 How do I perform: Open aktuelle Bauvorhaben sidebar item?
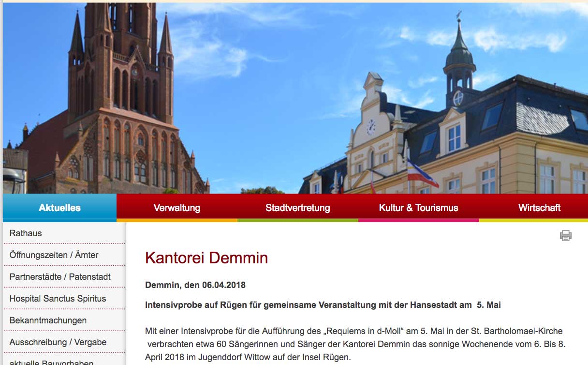[64, 361]
